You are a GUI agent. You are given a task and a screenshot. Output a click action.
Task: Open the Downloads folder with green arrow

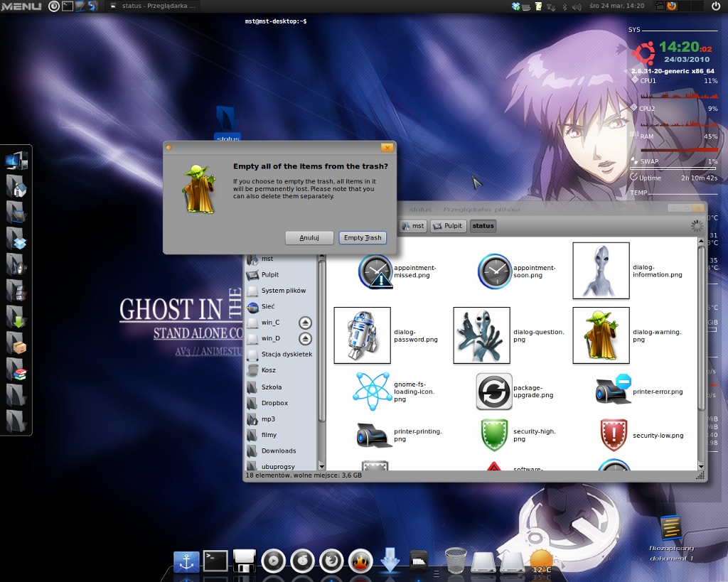tap(17, 317)
